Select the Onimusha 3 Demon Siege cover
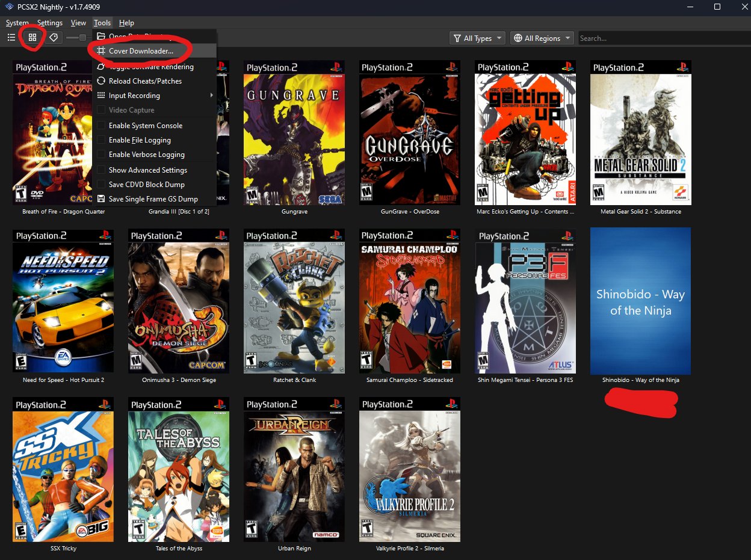The image size is (751, 560). [x=179, y=301]
